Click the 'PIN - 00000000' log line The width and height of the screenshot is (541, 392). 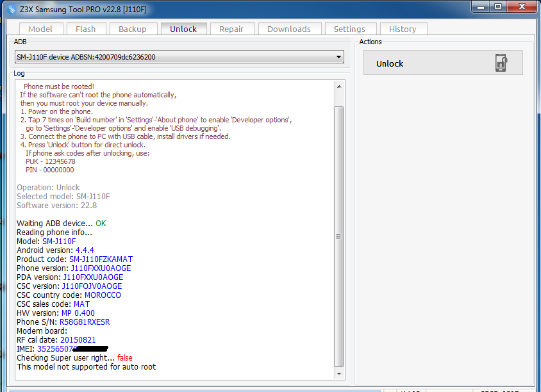coord(50,170)
